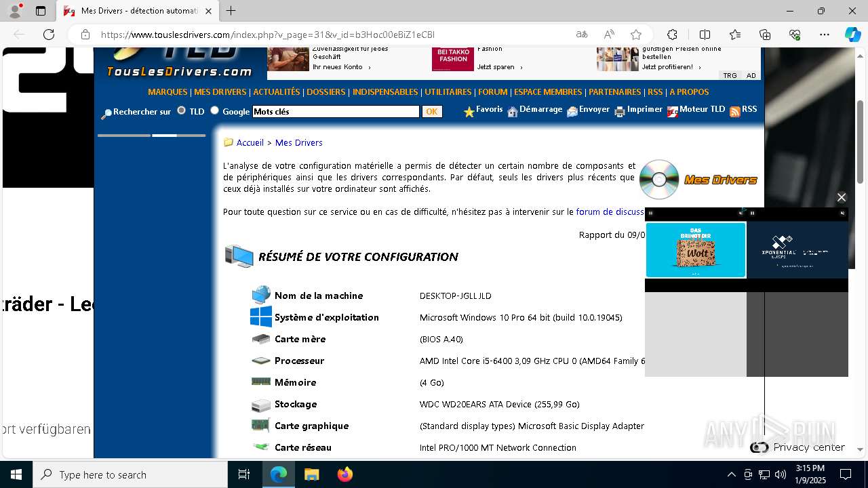The width and height of the screenshot is (868, 488).
Task: Open the ACTUALITÉS menu
Action: [x=277, y=92]
